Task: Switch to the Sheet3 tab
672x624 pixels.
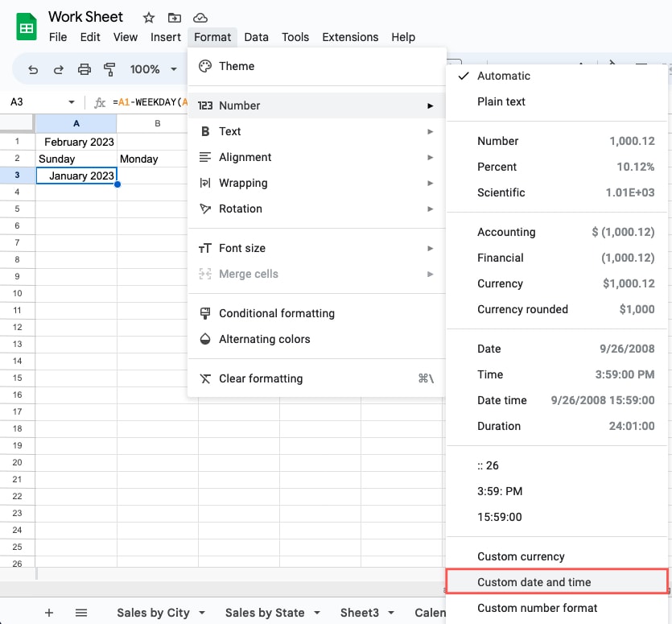Action: click(x=361, y=612)
